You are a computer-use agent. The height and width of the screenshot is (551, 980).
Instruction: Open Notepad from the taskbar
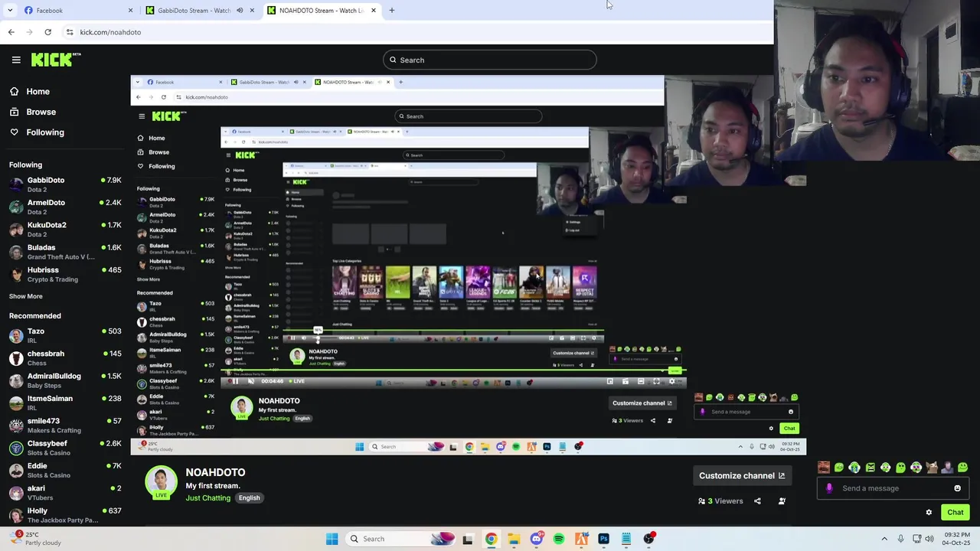point(626,539)
